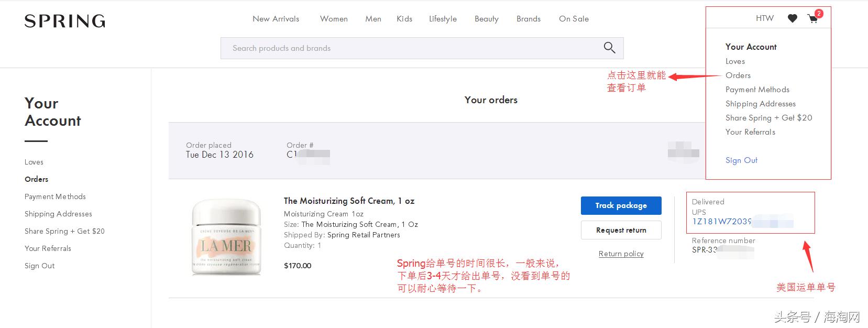Viewport: 868px width, 328px height.
Task: Open the wishlist heart icon
Action: click(x=793, y=19)
